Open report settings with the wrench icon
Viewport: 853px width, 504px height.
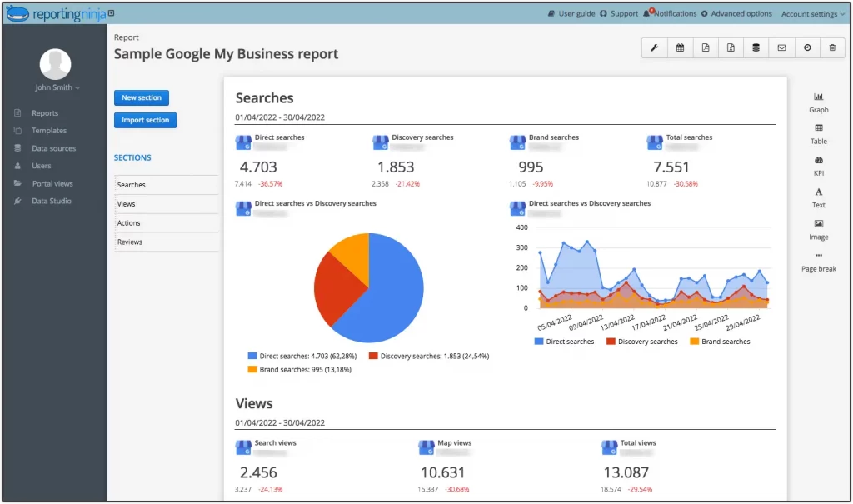pyautogui.click(x=655, y=47)
